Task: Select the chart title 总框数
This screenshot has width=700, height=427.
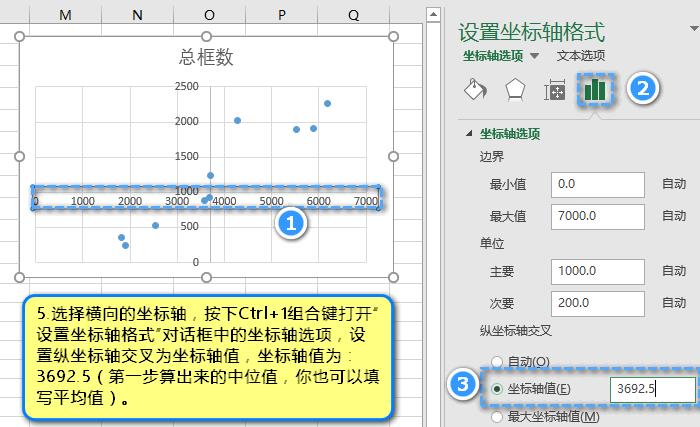Action: tap(206, 58)
